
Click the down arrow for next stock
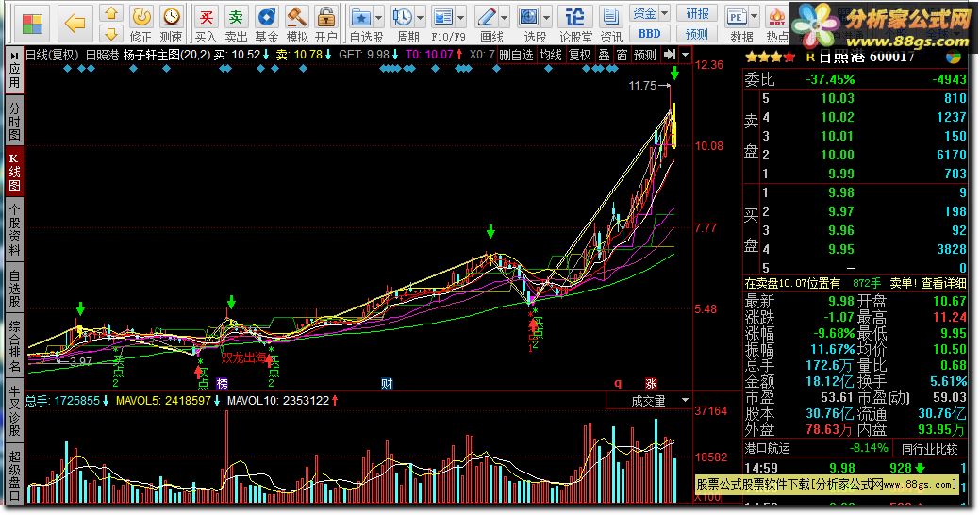coord(111,33)
